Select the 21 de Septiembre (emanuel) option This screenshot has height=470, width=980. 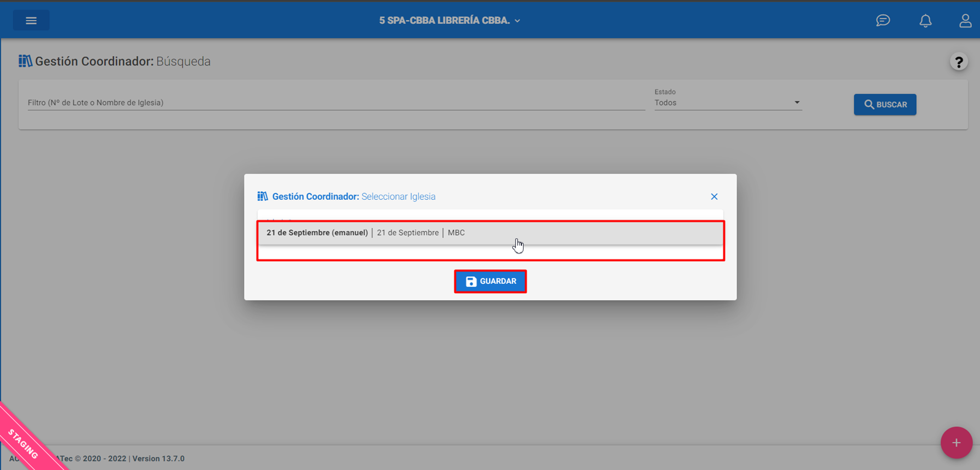[x=490, y=233]
